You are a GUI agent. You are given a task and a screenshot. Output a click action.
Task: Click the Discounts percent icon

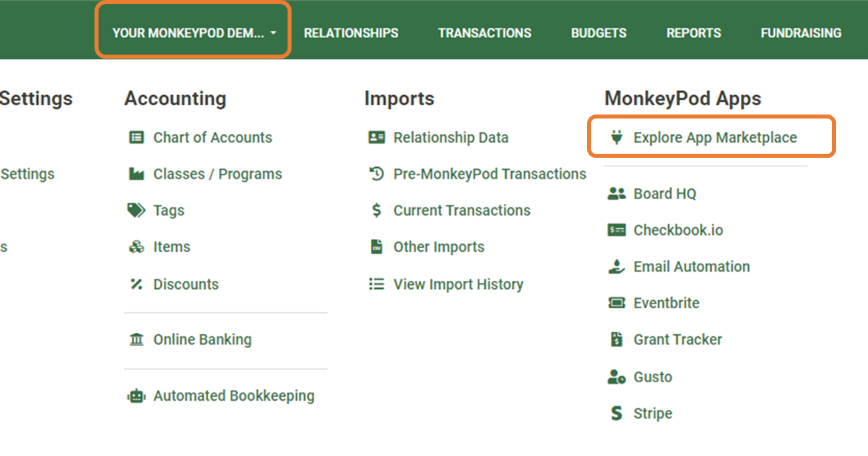[x=136, y=284]
